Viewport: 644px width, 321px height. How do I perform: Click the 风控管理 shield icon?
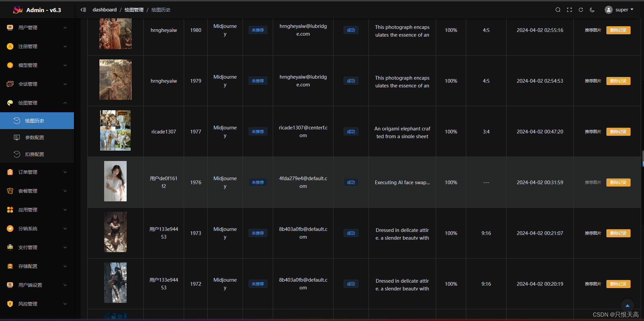(x=10, y=304)
